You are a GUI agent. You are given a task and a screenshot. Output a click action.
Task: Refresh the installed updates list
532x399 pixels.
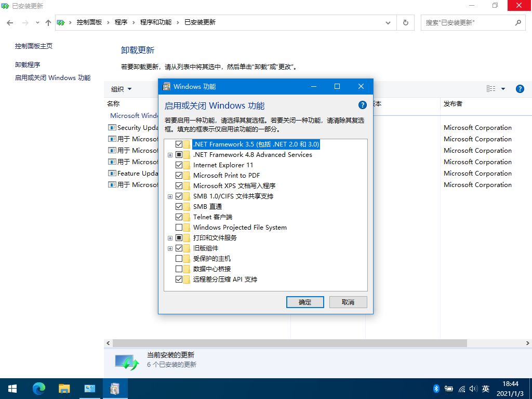click(x=405, y=23)
